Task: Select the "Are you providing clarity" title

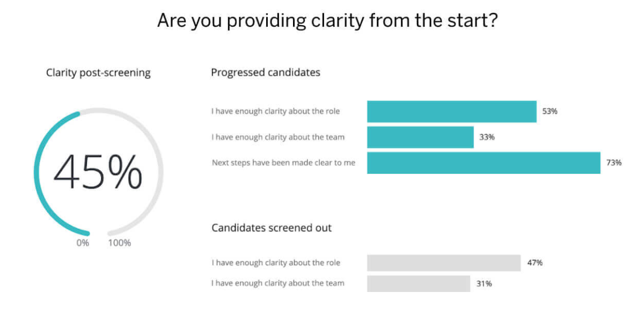Action: coord(327,21)
